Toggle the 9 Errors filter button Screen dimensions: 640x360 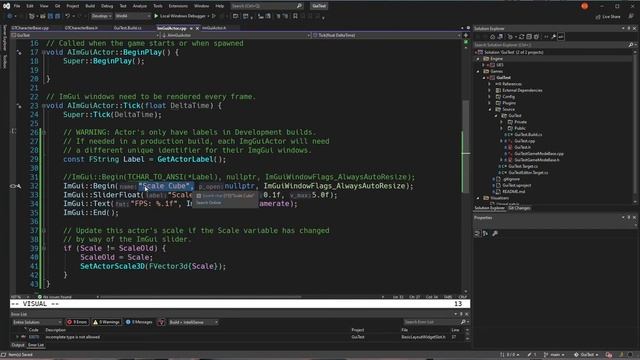click(x=77, y=322)
